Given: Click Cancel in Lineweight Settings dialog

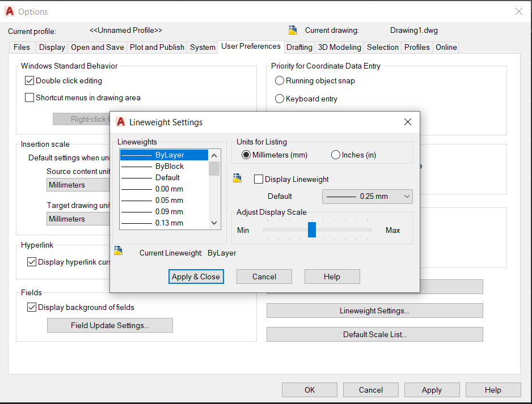Looking at the screenshot, I should [264, 277].
